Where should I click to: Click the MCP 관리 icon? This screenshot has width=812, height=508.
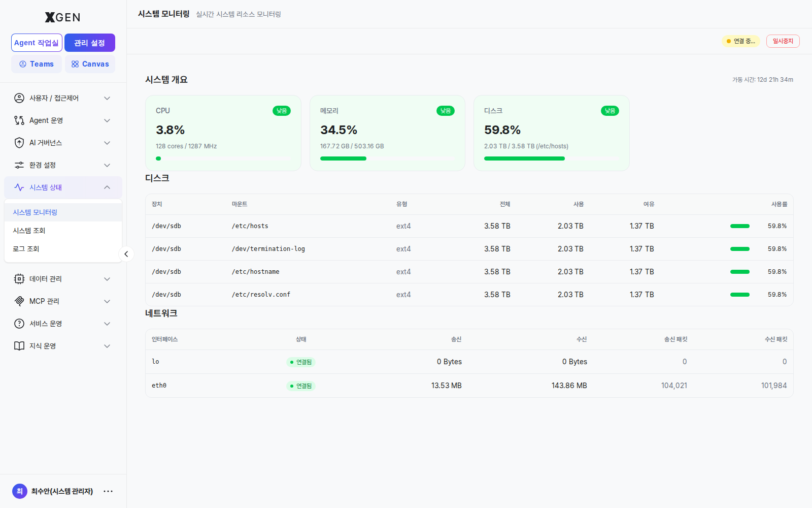[x=19, y=301]
